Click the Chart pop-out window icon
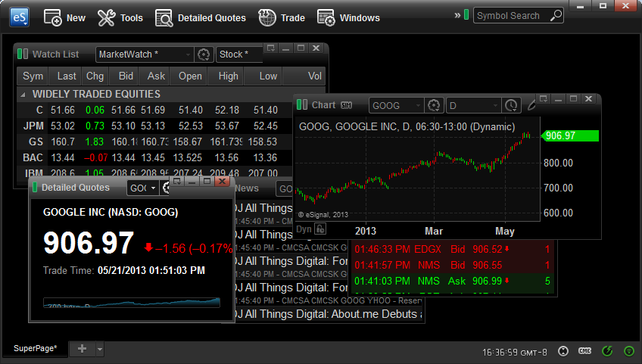 [544, 98]
